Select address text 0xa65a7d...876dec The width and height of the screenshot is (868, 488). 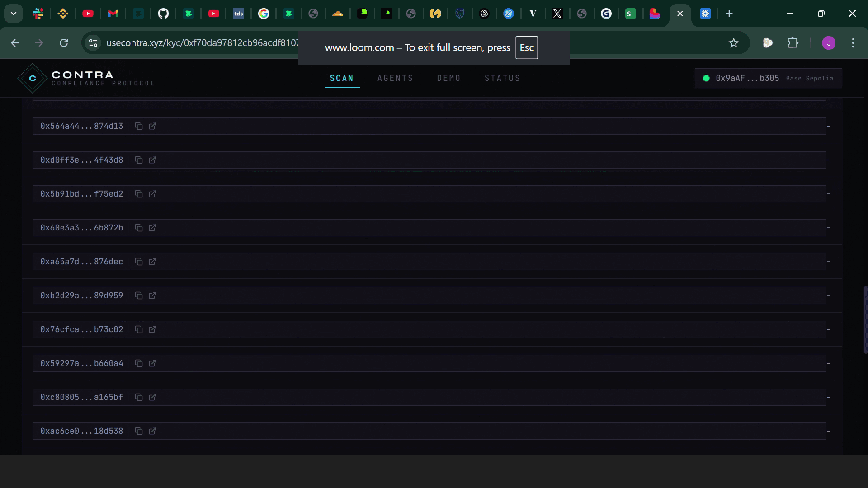(x=81, y=262)
